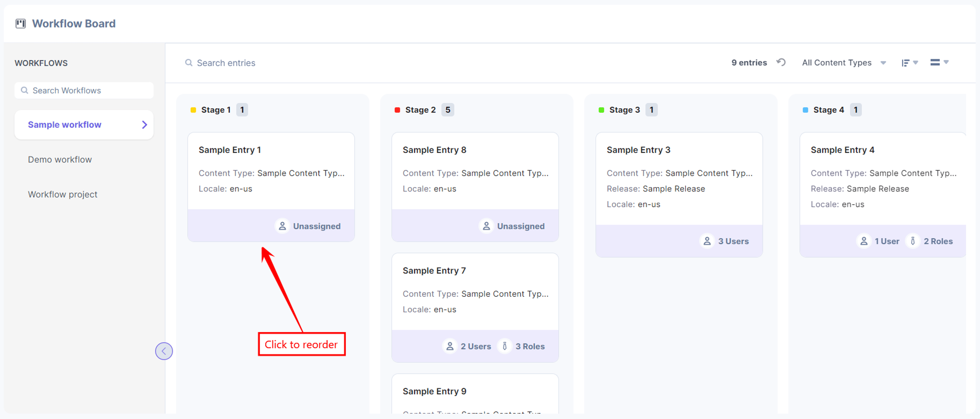Screen dimensions: 980x419
Task: Expand the Sample workflow chevron
Action: (x=144, y=125)
